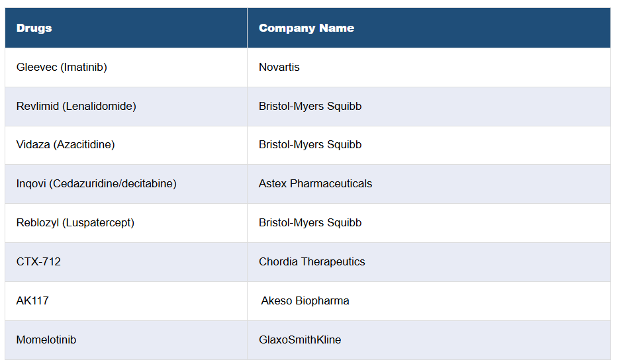Select the CTX-712 drug cell
The image size is (617, 364).
[x=38, y=261]
